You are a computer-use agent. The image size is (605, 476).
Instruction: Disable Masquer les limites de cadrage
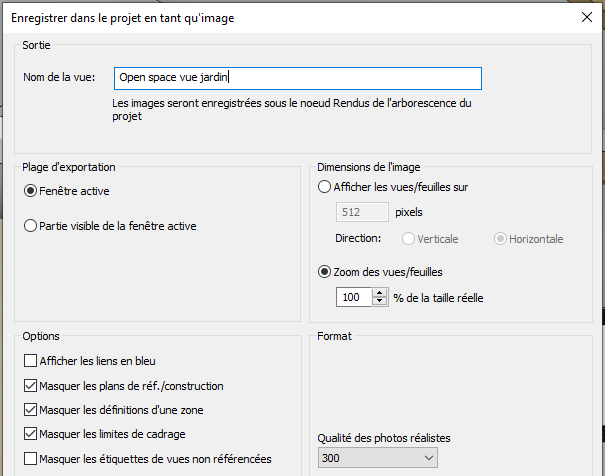(x=30, y=434)
